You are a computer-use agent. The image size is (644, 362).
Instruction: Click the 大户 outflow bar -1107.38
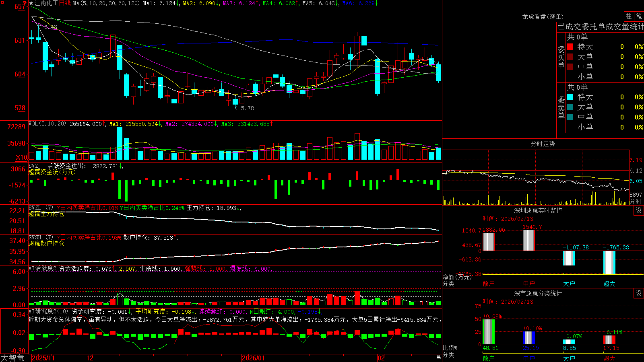tap(569, 258)
